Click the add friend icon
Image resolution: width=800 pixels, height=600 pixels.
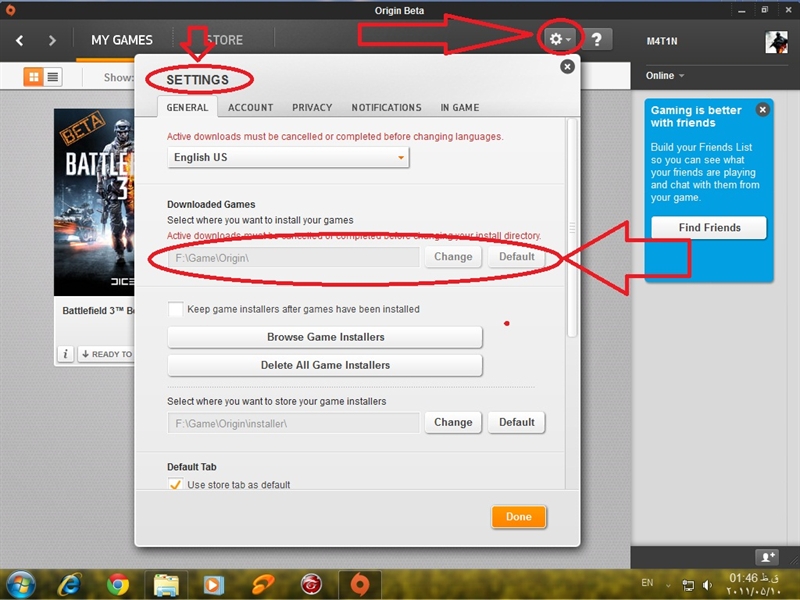point(766,556)
